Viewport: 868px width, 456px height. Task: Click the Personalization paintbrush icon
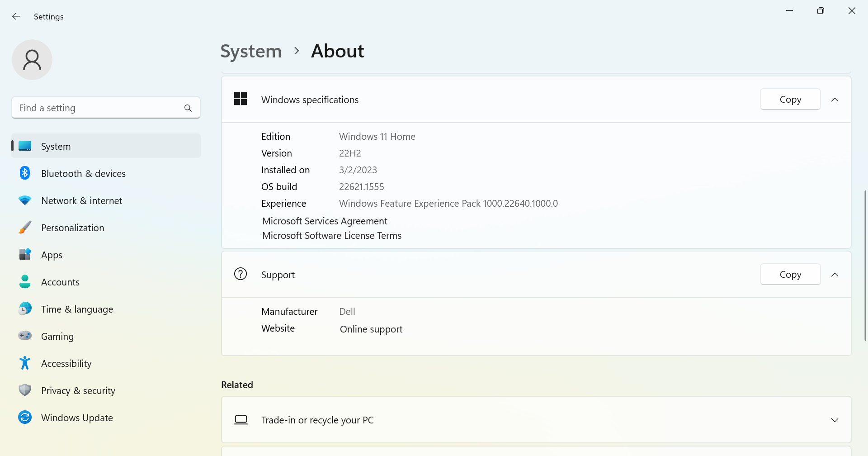[25, 228]
